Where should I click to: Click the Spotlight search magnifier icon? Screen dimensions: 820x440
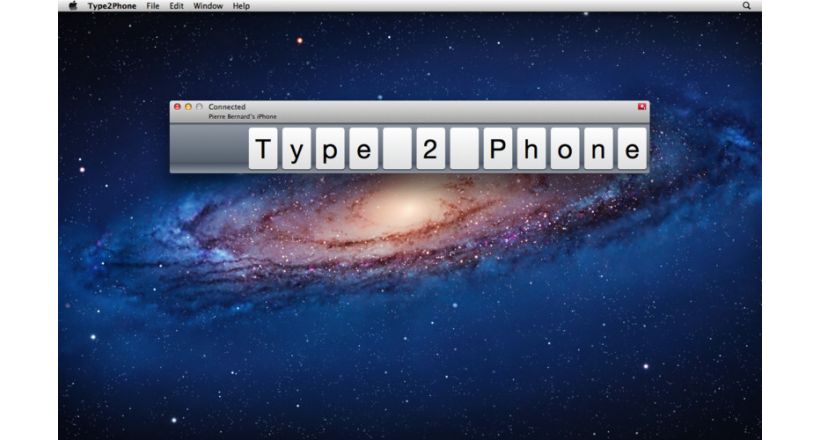click(746, 6)
